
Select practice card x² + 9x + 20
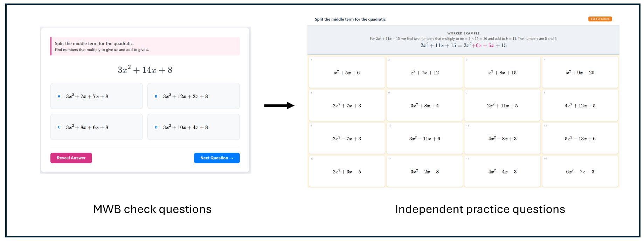580,72
